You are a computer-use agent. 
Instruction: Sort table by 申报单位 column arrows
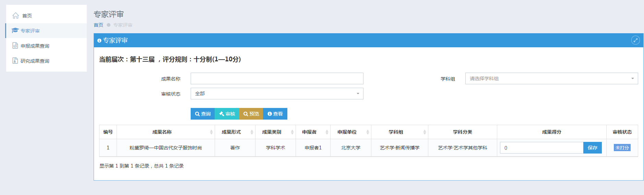pos(368,132)
